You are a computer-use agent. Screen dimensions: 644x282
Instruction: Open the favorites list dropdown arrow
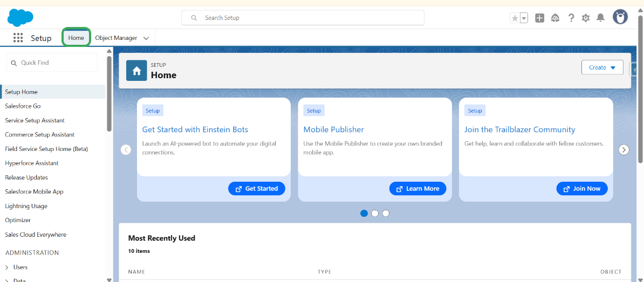coord(524,18)
